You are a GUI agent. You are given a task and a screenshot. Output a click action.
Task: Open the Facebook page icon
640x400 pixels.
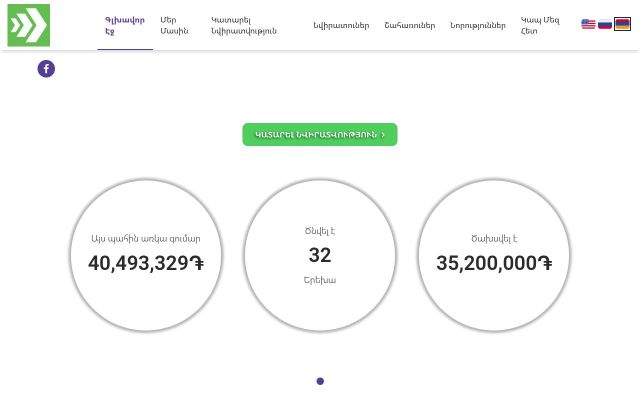(x=46, y=69)
